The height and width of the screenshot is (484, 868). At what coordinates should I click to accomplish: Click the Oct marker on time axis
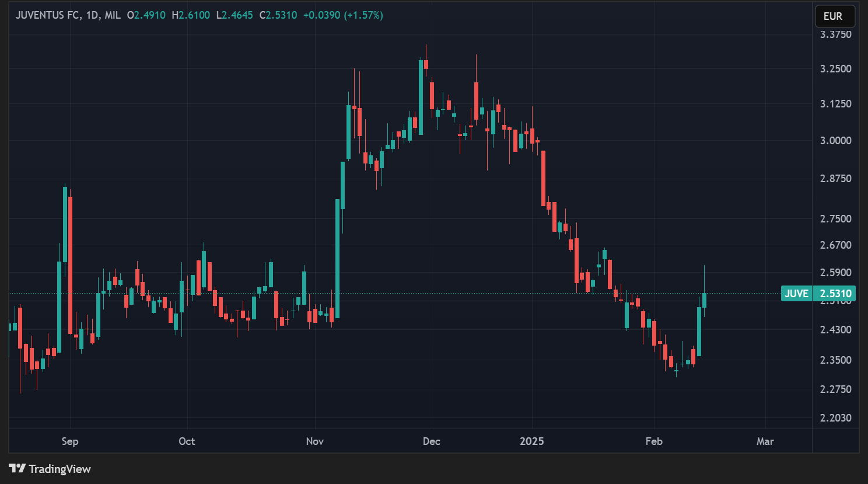(x=187, y=441)
